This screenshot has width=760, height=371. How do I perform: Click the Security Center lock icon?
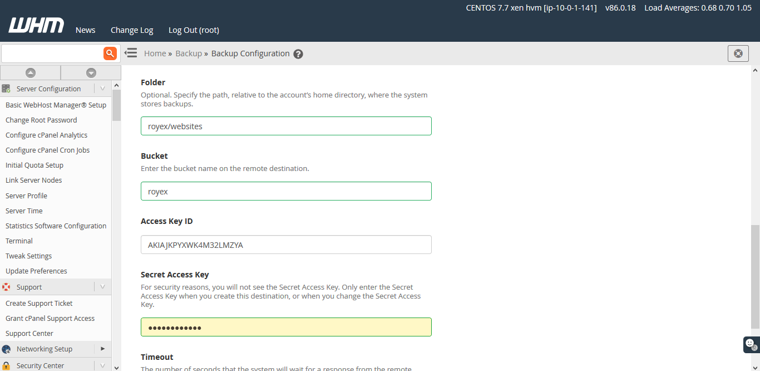coord(6,366)
